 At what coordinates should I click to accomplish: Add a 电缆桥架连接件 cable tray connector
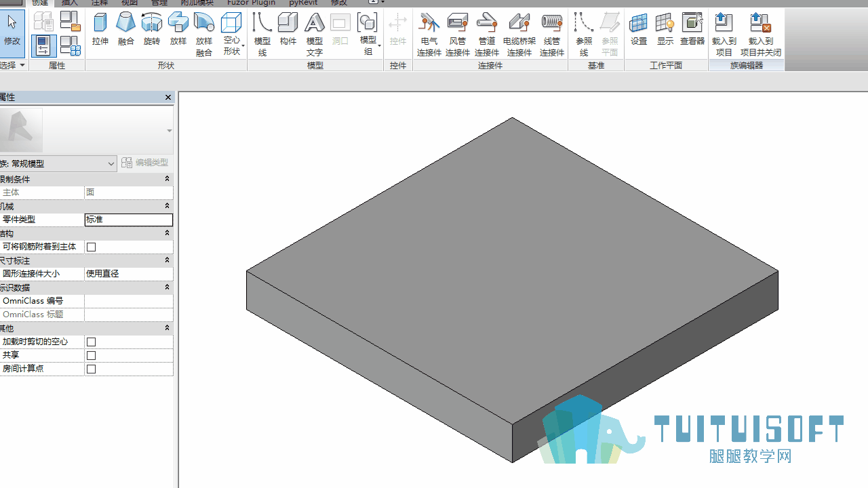tap(519, 34)
